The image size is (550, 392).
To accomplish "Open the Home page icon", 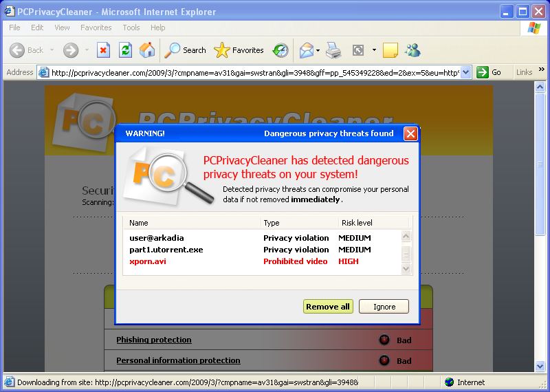I will [x=147, y=50].
